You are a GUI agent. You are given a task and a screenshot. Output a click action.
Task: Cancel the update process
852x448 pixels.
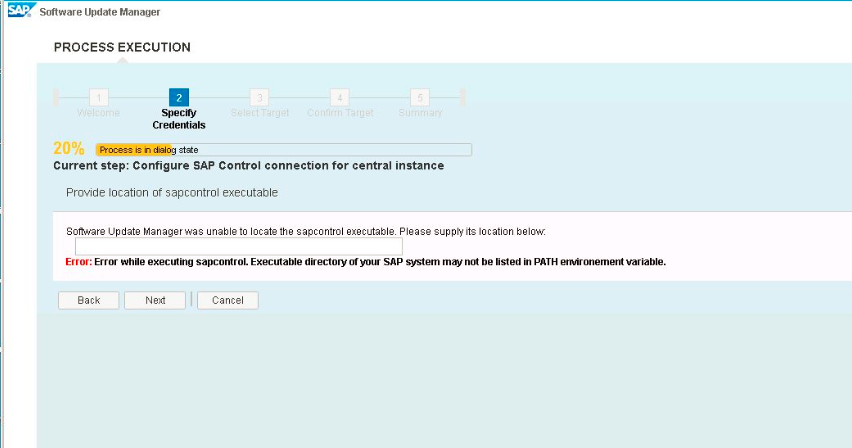tap(228, 300)
